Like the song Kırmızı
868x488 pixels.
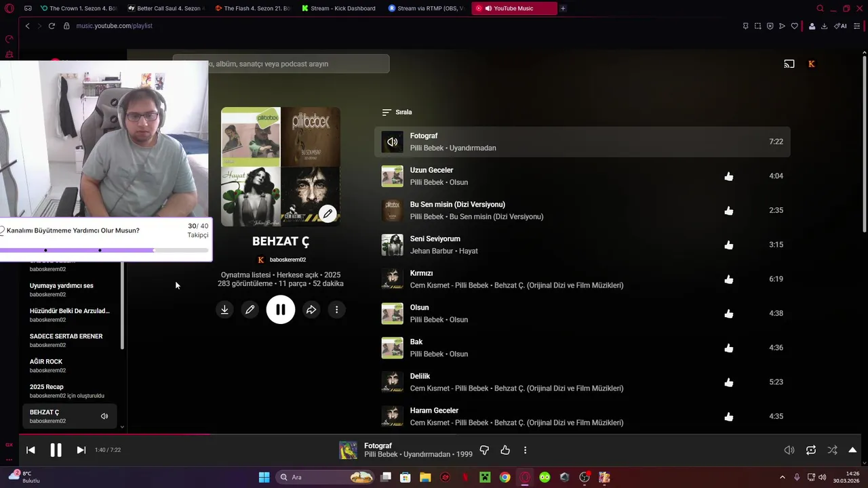[x=729, y=279]
